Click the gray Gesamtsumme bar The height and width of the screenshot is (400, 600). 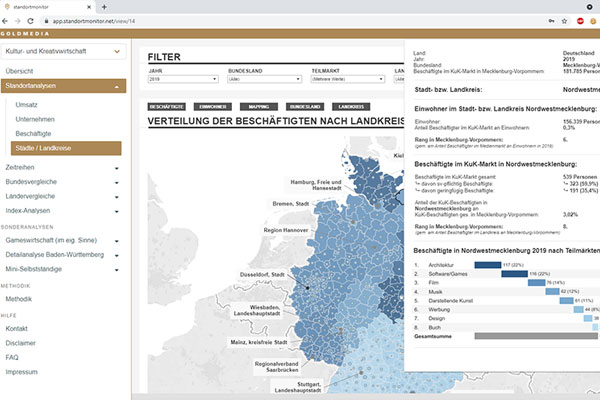(x=536, y=336)
